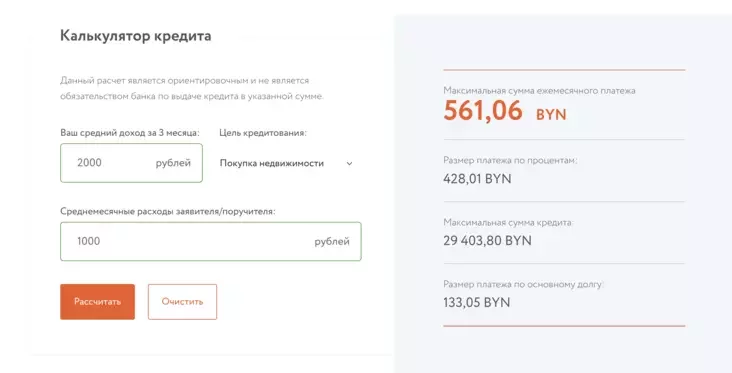Click the Ваш средний доход за 3 месяца label
The image size is (732, 373).
pyautogui.click(x=130, y=133)
